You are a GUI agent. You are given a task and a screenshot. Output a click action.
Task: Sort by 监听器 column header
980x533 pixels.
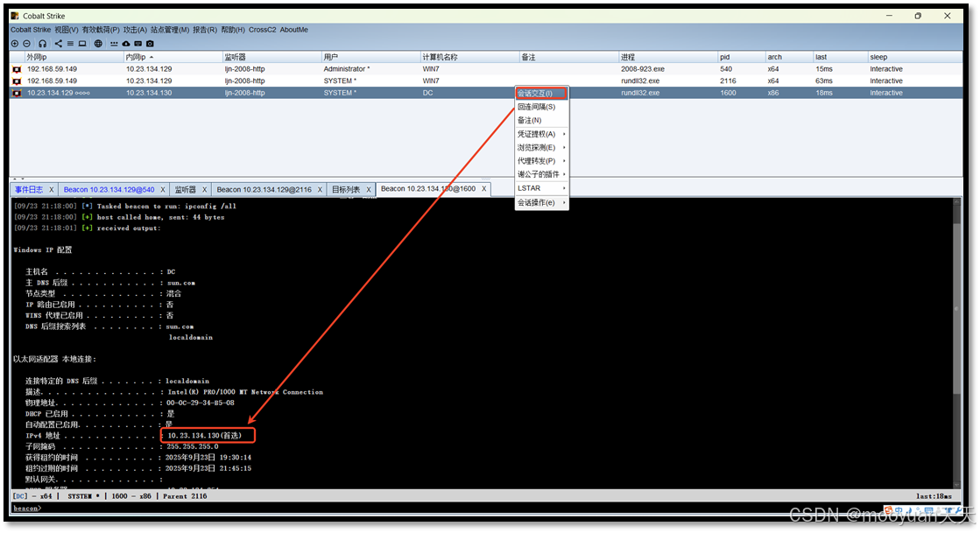pyautogui.click(x=271, y=57)
